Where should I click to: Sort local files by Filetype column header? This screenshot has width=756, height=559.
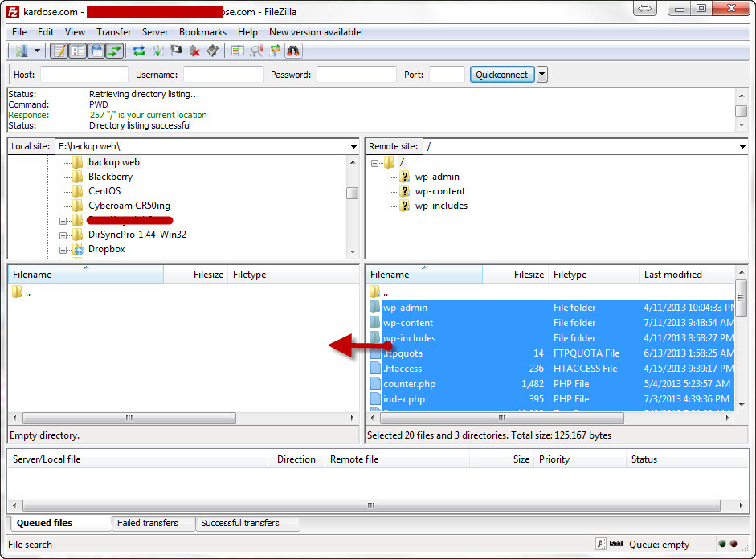point(293,275)
